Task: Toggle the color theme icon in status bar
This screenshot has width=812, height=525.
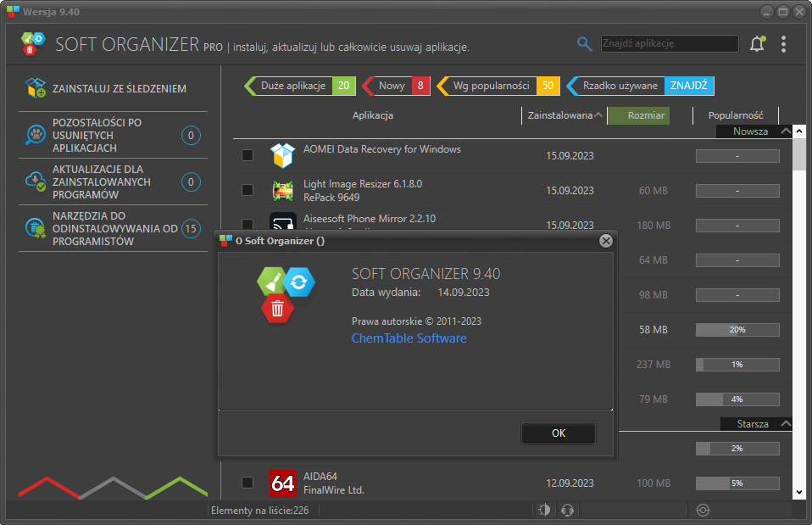Action: pyautogui.click(x=544, y=510)
